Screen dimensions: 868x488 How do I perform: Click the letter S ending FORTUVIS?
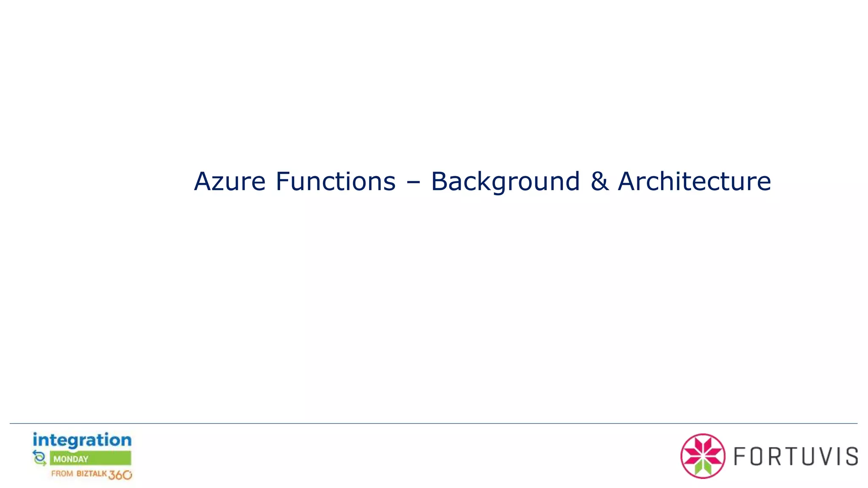point(852,457)
